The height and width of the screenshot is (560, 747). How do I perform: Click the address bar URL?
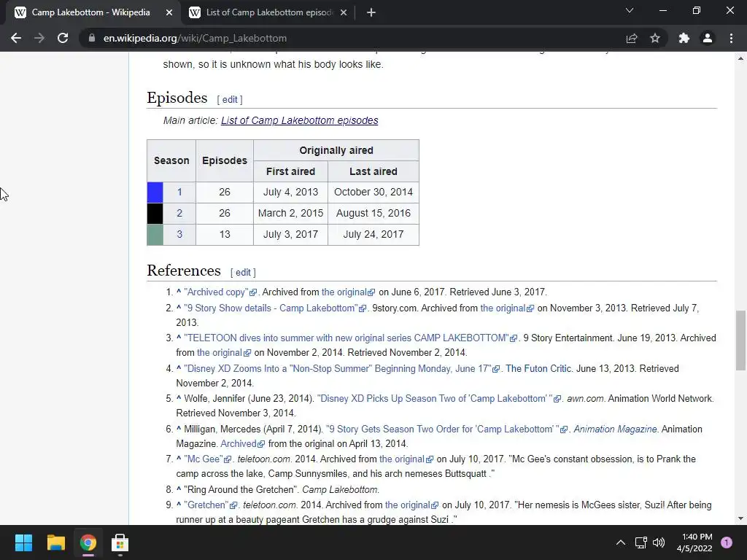(x=195, y=38)
